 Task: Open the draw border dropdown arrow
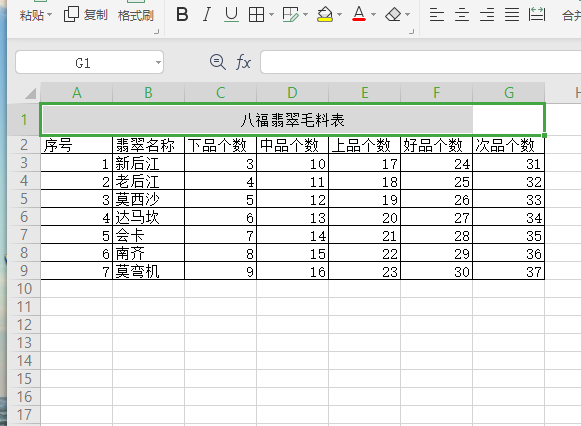point(305,15)
